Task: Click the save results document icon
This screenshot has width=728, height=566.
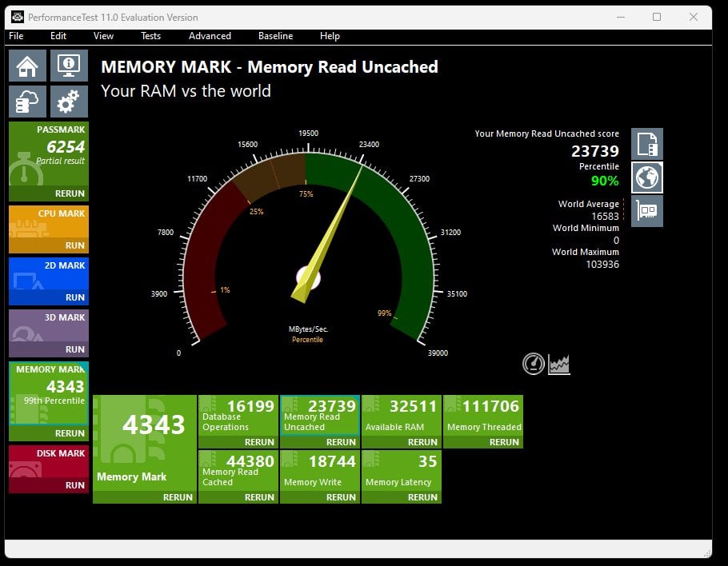Action: pyautogui.click(x=646, y=144)
